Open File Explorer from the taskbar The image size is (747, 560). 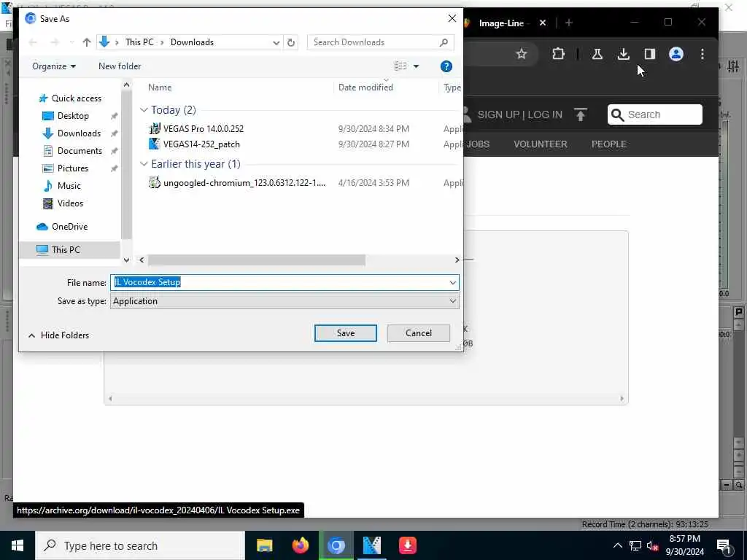pos(264,545)
